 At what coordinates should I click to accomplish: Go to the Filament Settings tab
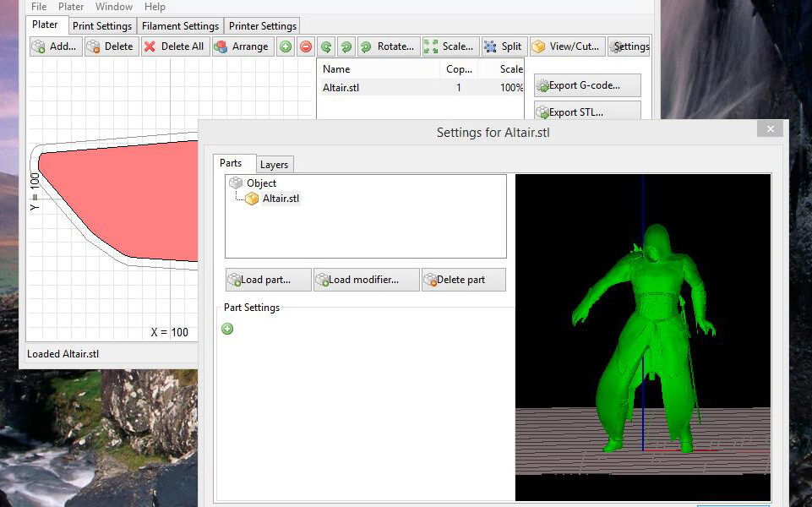click(180, 26)
